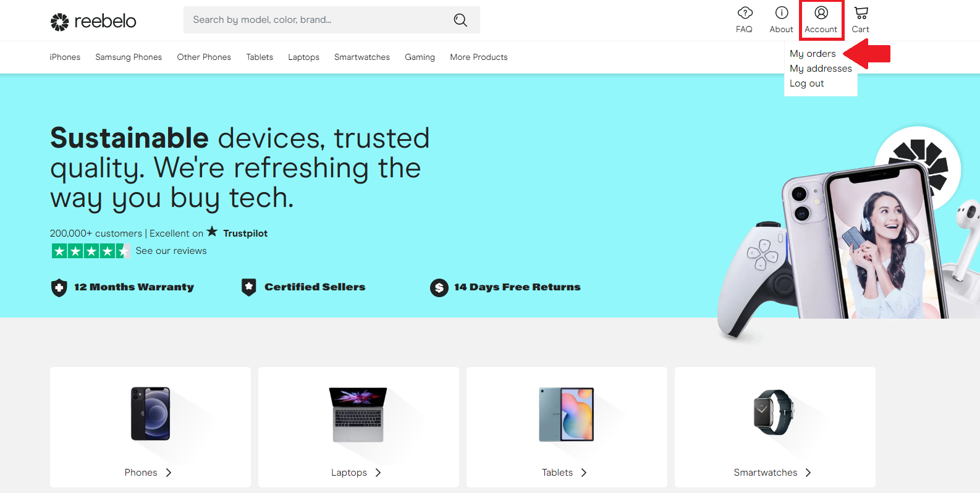Viewport: 980px width, 493px height.
Task: Open the About info icon
Action: click(x=782, y=13)
